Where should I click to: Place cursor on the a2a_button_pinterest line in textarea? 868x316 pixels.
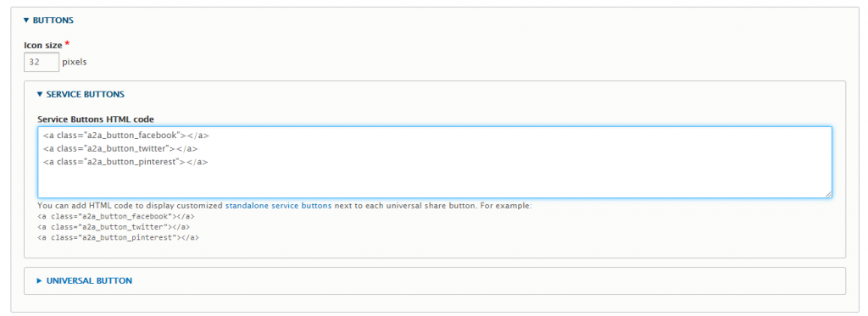pos(125,162)
